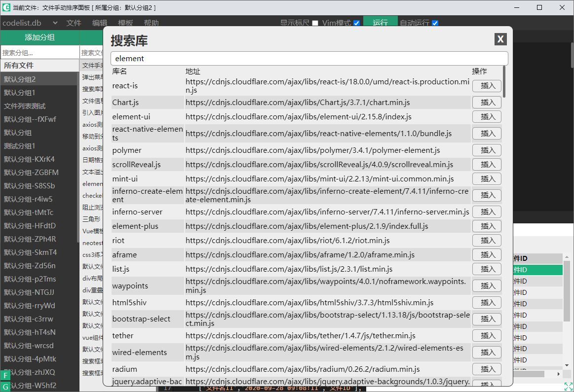Select group 默认分组-S8SSb
This screenshot has height=392, width=574.
tap(39, 186)
